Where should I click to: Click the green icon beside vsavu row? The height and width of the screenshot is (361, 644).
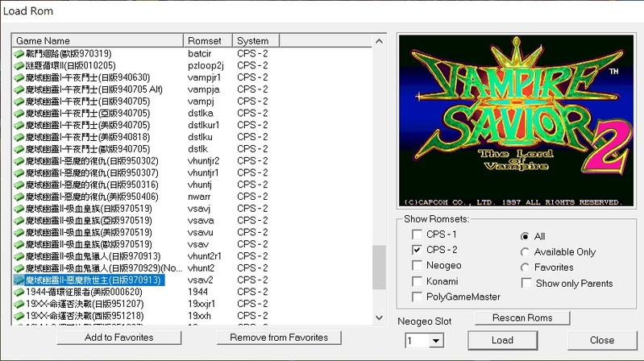pyautogui.click(x=19, y=232)
